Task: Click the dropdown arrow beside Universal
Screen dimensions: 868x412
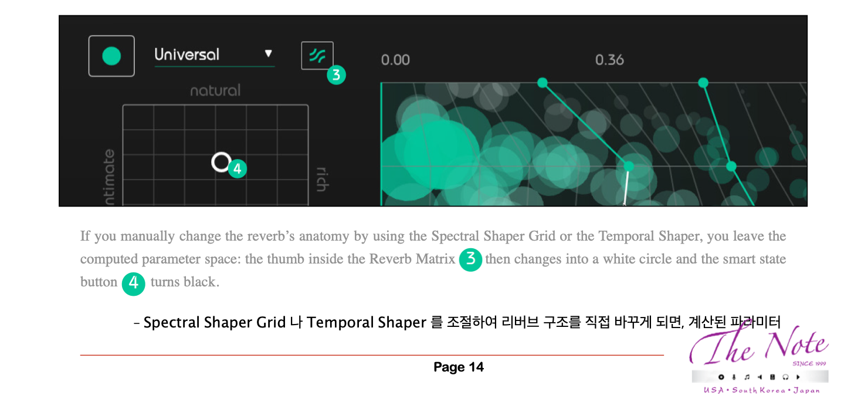Action: point(268,53)
